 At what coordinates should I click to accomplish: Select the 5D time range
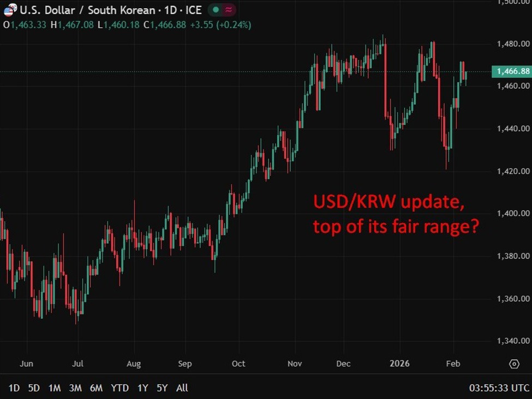click(34, 388)
